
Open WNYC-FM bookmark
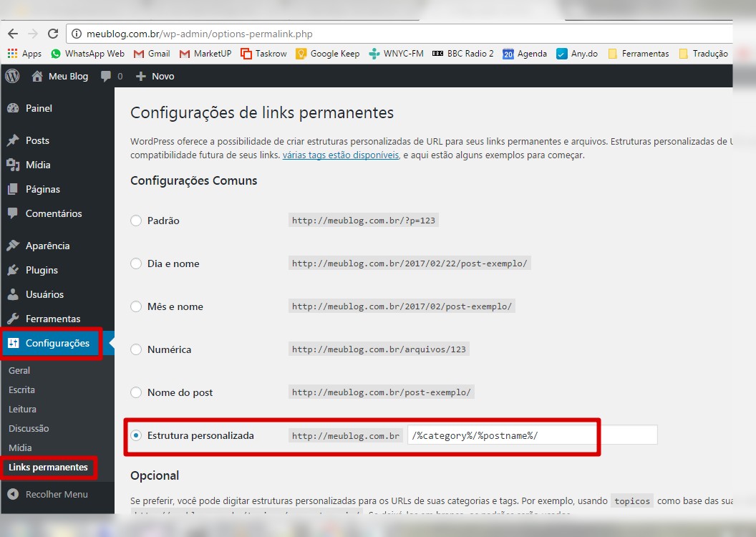coord(397,54)
